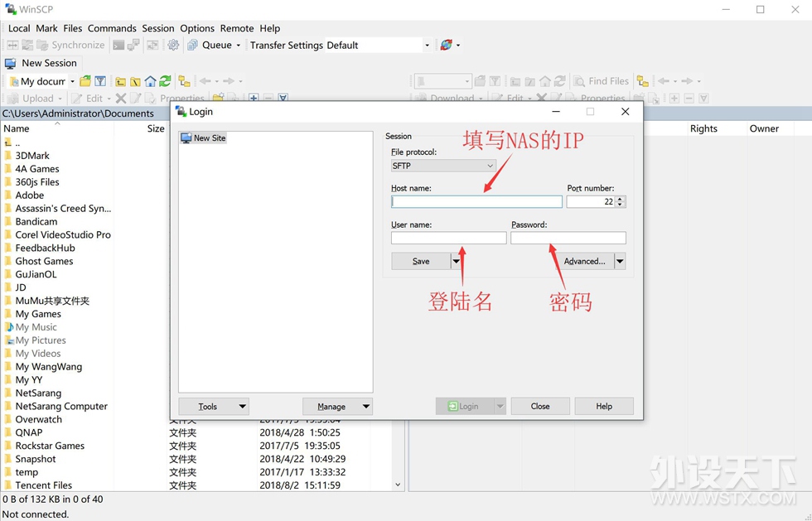Click the local panel forward arrow
This screenshot has height=521, width=812.
coord(229,81)
